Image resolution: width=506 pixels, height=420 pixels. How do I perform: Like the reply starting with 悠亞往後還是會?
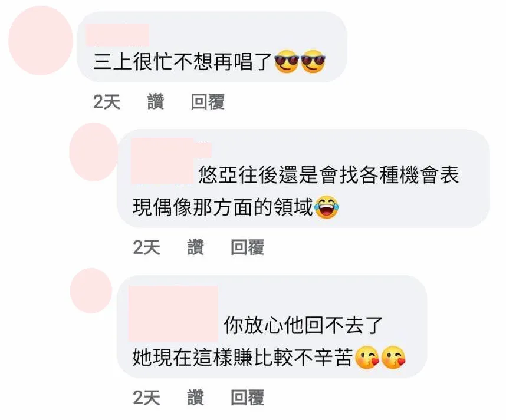pyautogui.click(x=196, y=247)
